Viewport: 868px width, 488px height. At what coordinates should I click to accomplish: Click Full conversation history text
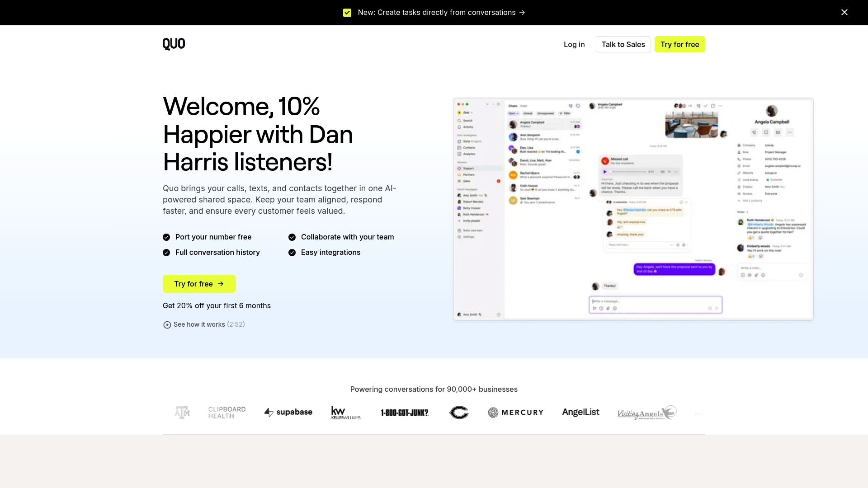tap(217, 253)
